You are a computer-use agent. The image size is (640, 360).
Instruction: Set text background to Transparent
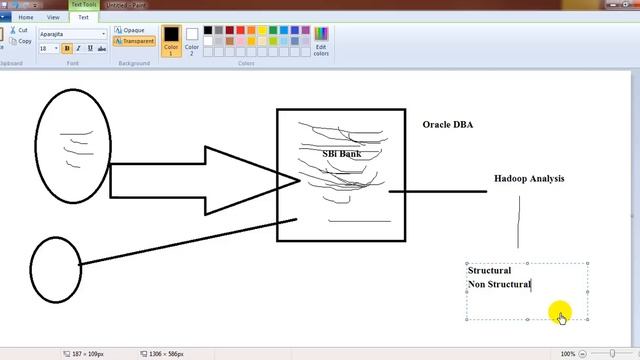click(x=134, y=41)
